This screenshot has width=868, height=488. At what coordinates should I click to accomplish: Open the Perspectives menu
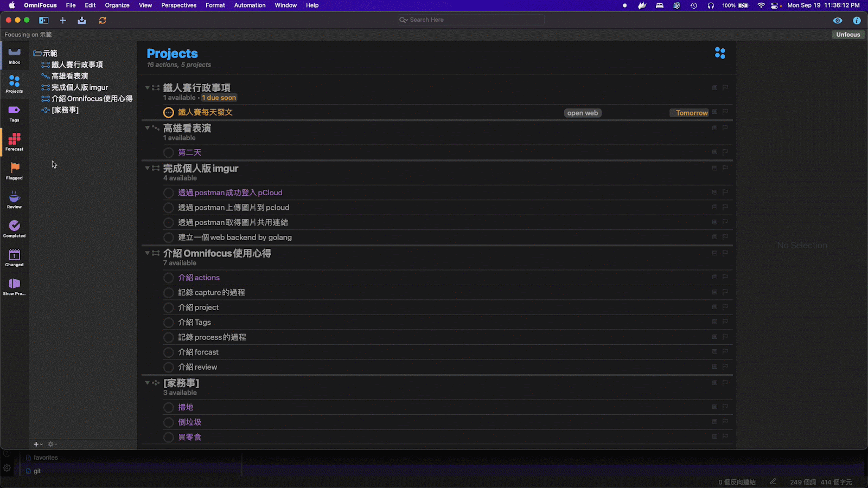click(x=178, y=5)
